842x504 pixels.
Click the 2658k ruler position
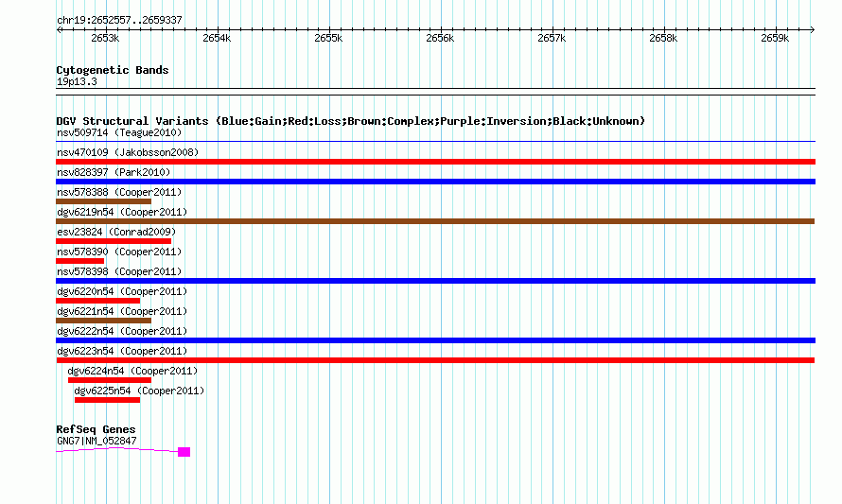[664, 38]
